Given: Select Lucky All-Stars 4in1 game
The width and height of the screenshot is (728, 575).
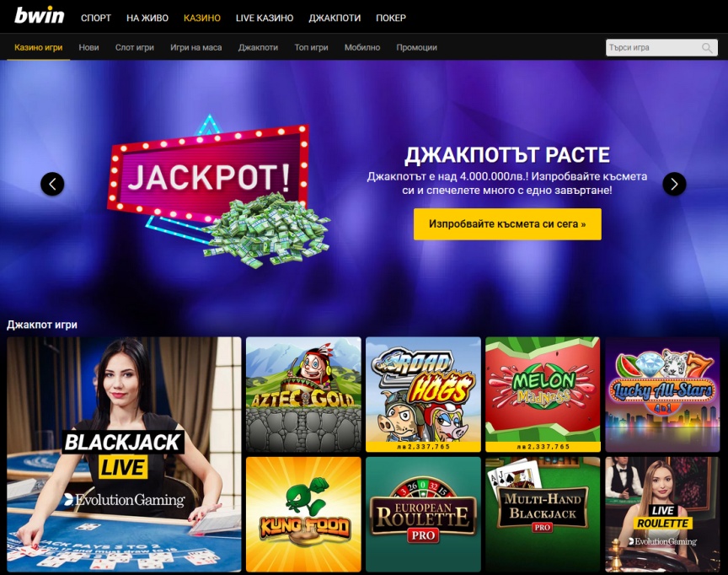Looking at the screenshot, I should click(662, 395).
